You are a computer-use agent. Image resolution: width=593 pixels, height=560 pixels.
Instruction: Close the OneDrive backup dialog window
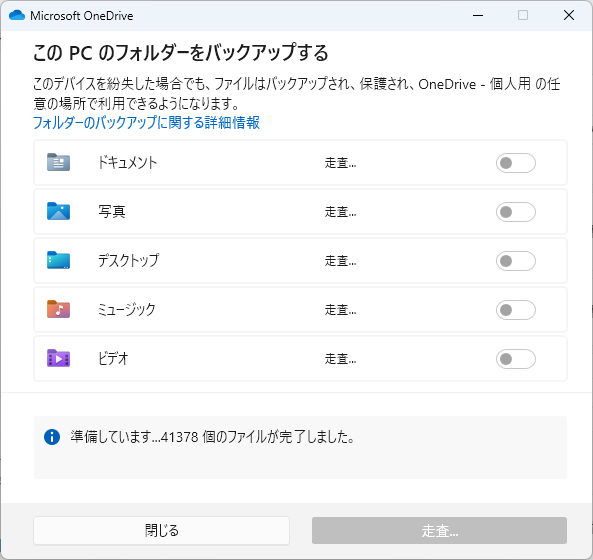[568, 16]
